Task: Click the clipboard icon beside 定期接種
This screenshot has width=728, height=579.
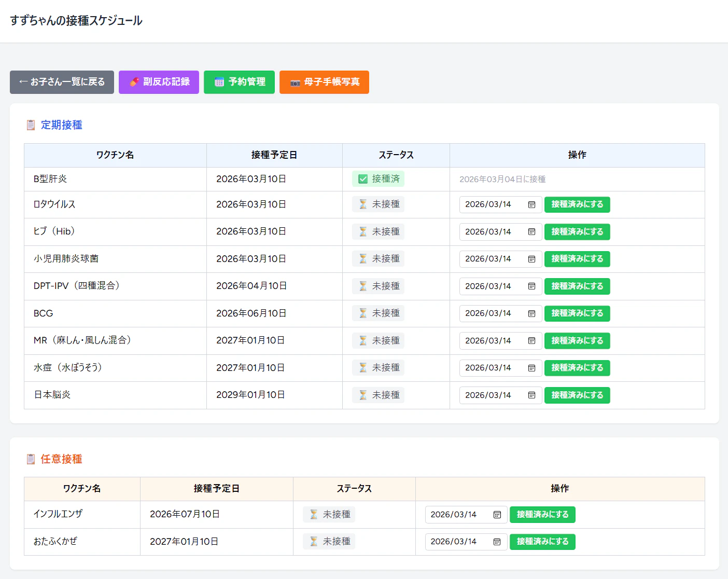Action: tap(31, 125)
